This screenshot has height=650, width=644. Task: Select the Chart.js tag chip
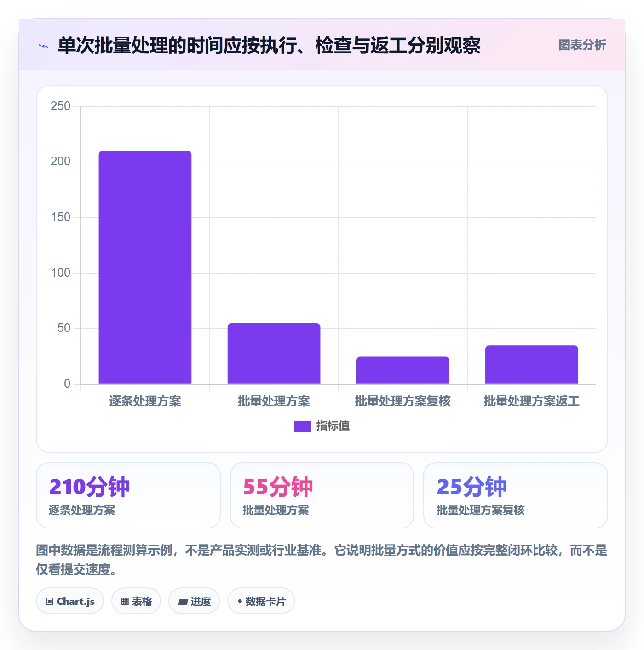(x=70, y=601)
